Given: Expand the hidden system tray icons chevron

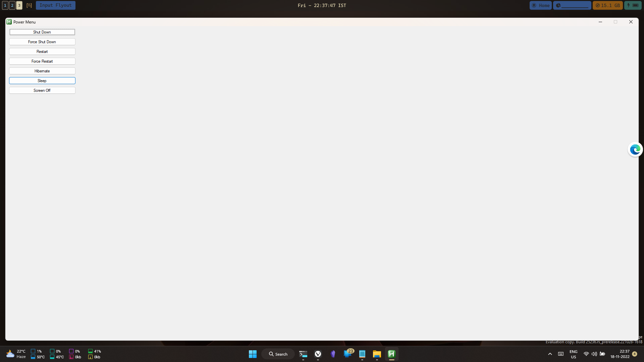Looking at the screenshot, I should [x=550, y=354].
